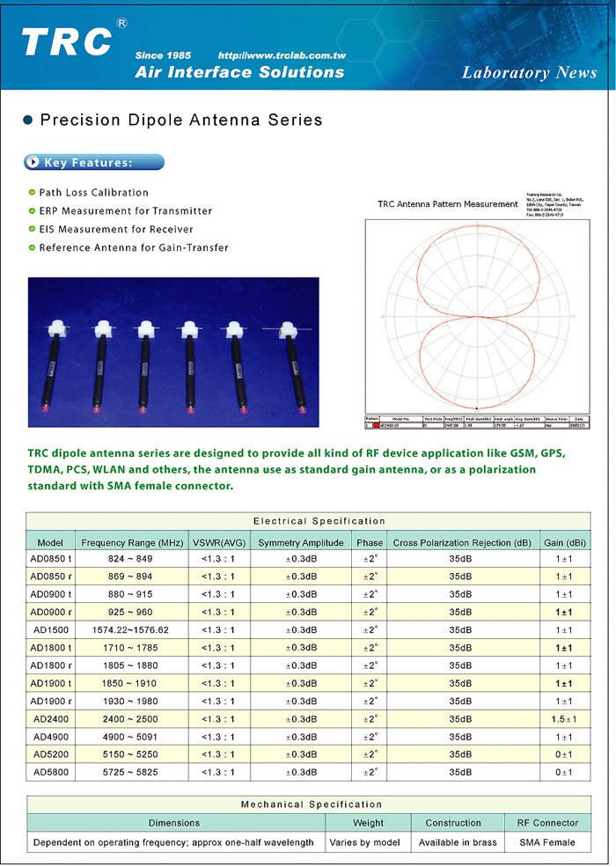Viewport: 616px width, 867px height.
Task: Select model cell AD1900 t
Action: tap(51, 683)
